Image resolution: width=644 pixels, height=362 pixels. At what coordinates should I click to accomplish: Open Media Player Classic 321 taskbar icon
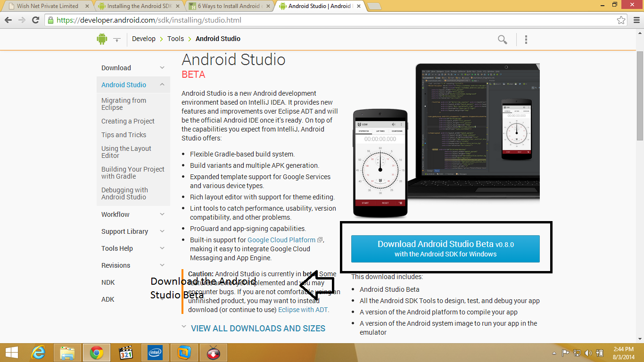tap(126, 353)
